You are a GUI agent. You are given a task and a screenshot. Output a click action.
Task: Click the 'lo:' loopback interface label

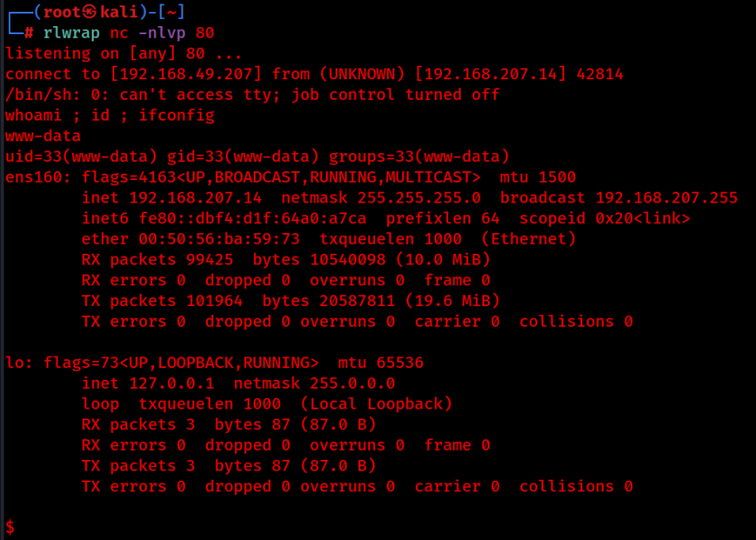coord(19,363)
